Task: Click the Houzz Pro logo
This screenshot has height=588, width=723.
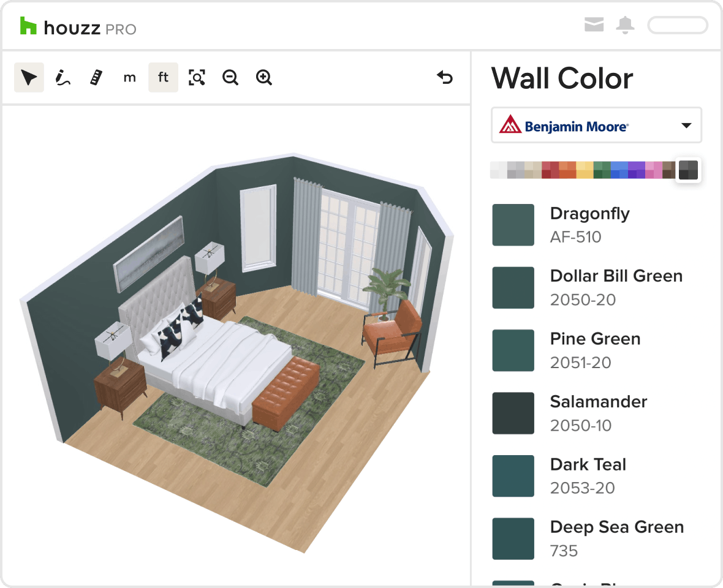Action: pos(78,27)
